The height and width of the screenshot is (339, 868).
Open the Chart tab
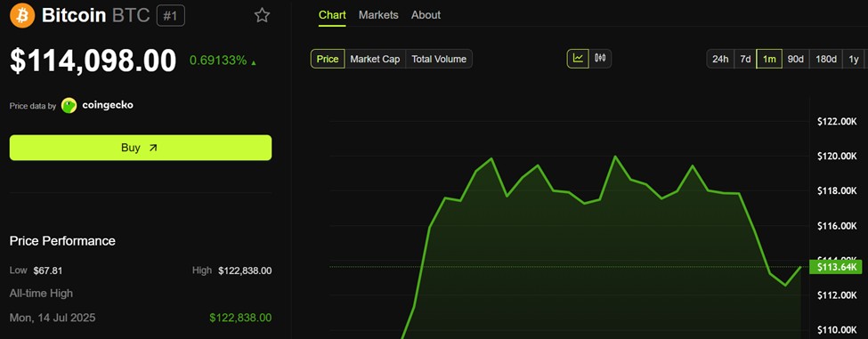click(x=332, y=15)
